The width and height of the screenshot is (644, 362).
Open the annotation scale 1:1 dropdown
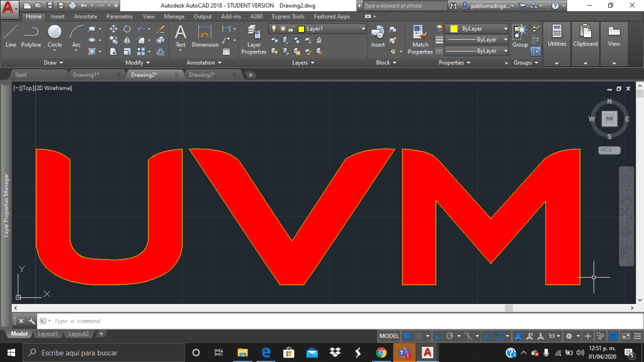pyautogui.click(x=555, y=336)
